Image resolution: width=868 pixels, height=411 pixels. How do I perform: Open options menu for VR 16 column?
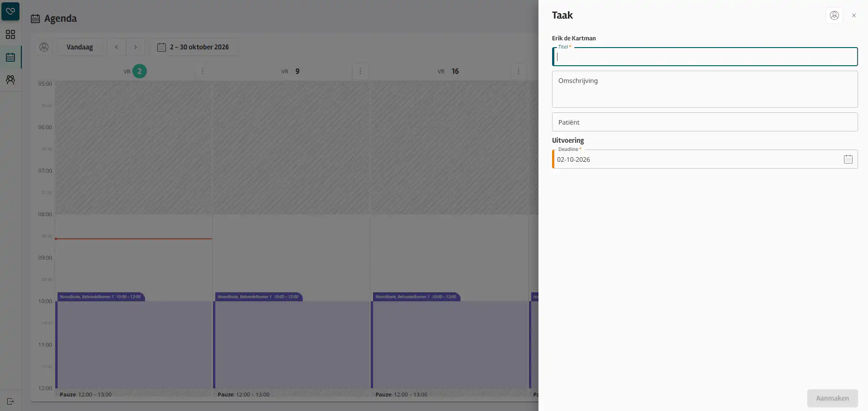[519, 71]
